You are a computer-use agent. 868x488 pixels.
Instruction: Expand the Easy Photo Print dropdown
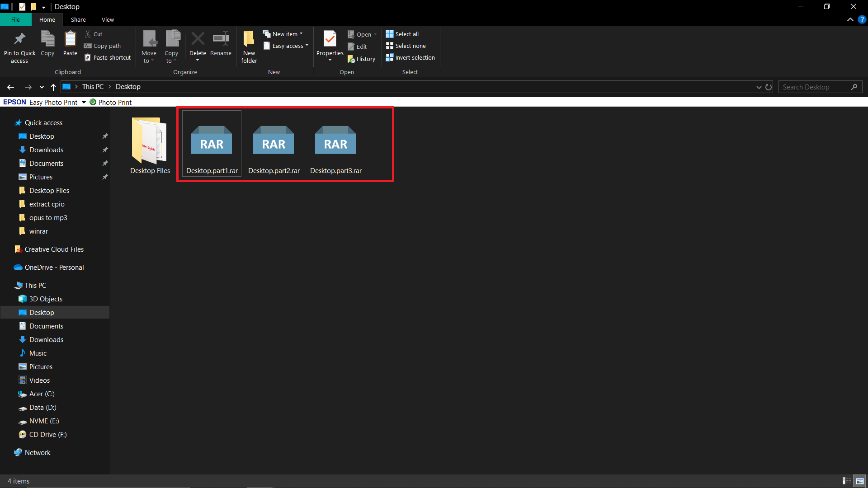(x=83, y=102)
